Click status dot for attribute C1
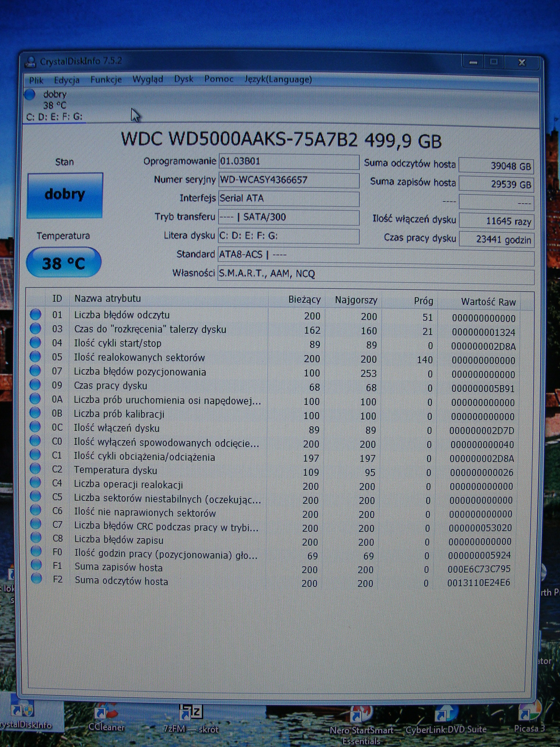 coord(35,454)
